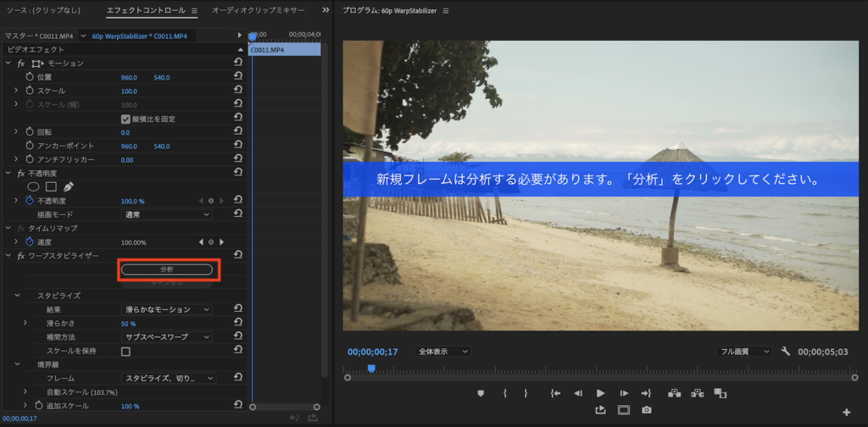Expand the 自動スケール disclosure triangle
The width and height of the screenshot is (868, 427).
pyautogui.click(x=25, y=392)
